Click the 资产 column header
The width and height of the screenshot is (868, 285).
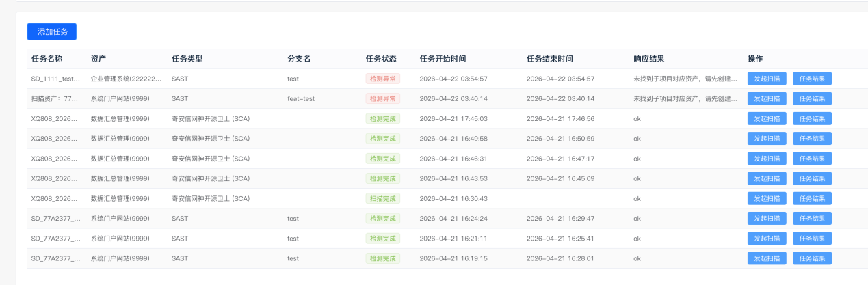click(98, 59)
